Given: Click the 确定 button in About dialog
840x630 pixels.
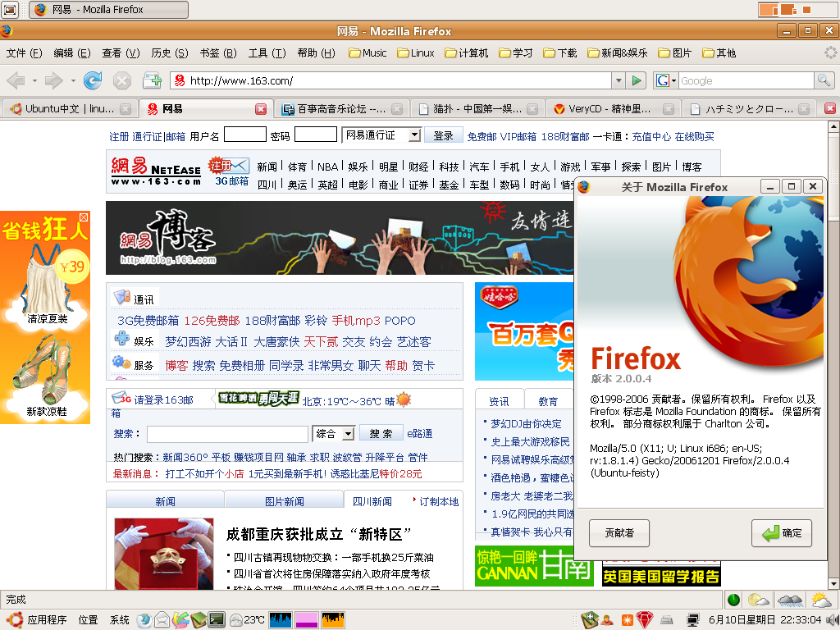Looking at the screenshot, I should point(782,533).
